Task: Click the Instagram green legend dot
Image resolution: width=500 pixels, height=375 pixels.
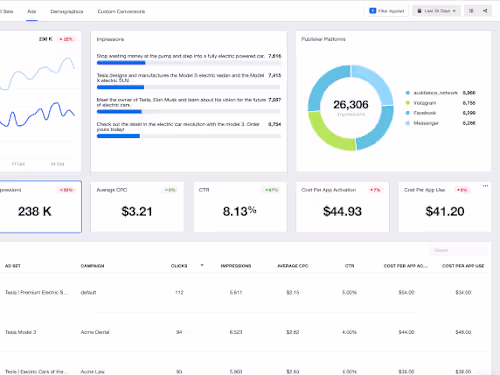Action: tap(407, 103)
